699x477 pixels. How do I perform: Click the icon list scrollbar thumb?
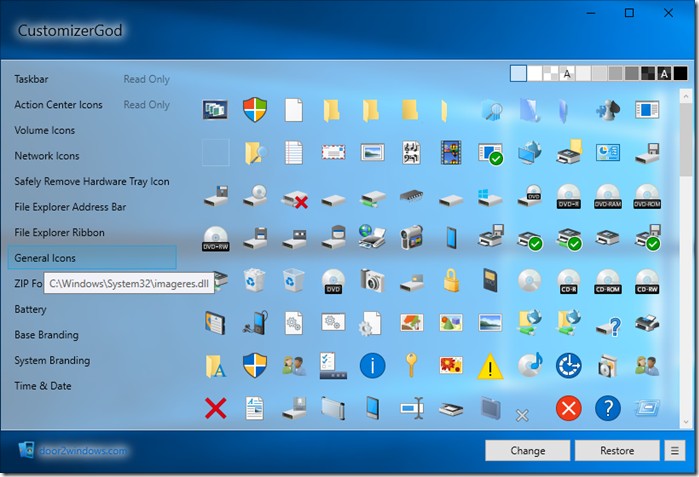click(x=686, y=139)
